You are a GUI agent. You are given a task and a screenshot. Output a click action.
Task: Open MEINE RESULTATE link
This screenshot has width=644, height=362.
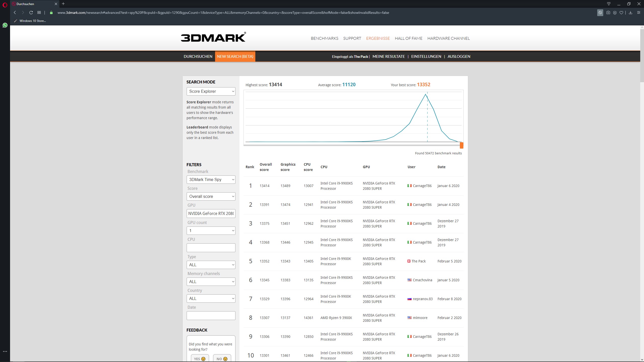[x=388, y=56]
